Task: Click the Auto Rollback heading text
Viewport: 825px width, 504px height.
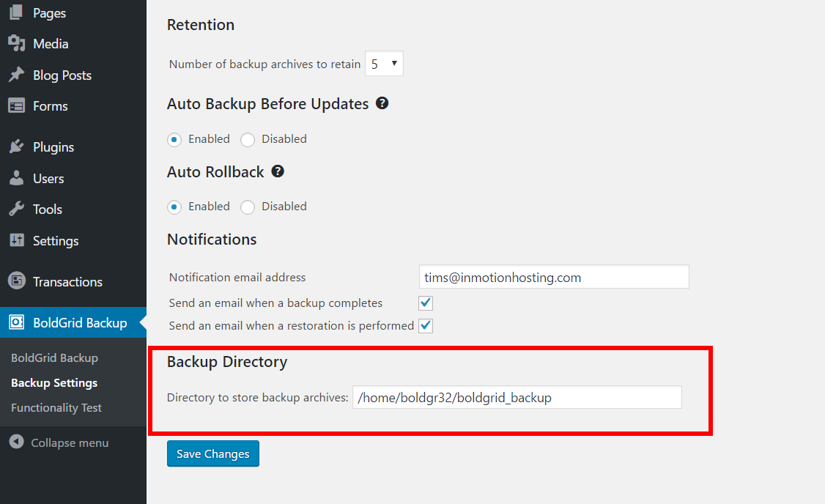Action: click(215, 172)
